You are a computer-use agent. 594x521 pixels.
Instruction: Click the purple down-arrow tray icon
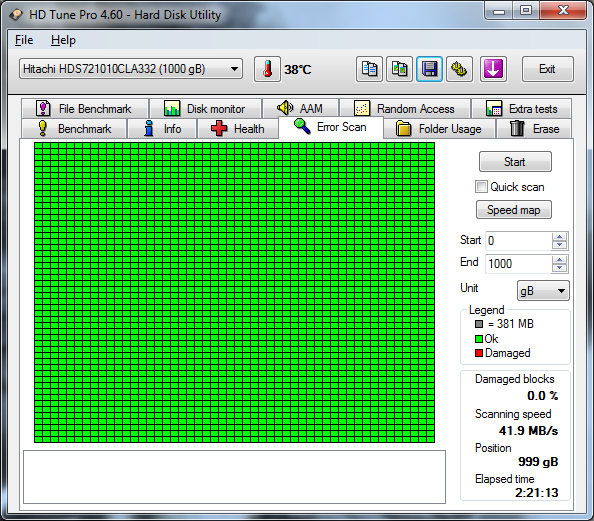tap(493, 69)
